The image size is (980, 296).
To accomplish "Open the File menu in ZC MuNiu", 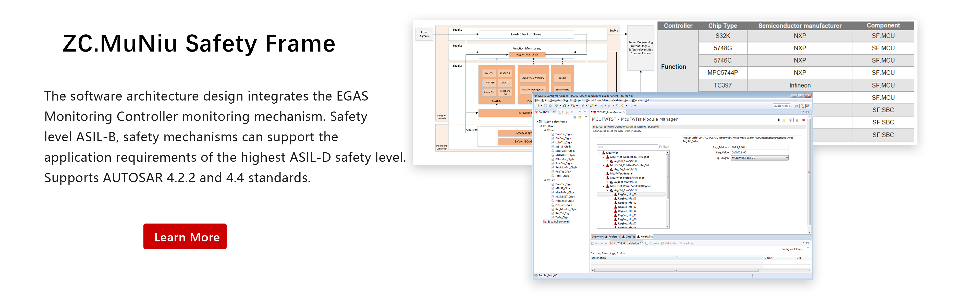I will [x=537, y=101].
